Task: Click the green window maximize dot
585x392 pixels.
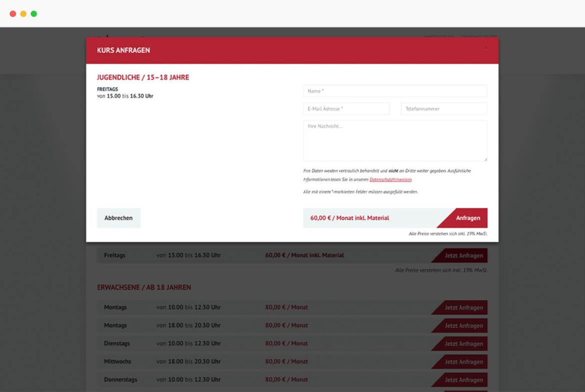Action: 34,14
